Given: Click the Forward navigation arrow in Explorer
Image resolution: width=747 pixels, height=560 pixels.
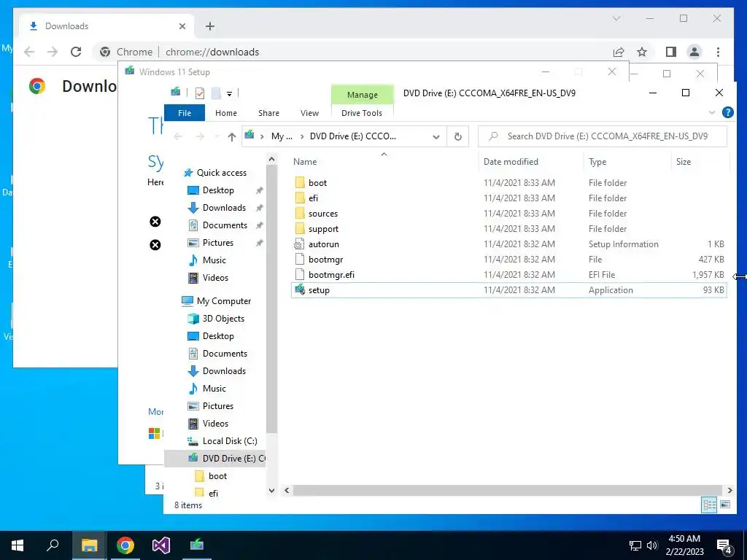Looking at the screenshot, I should 200,136.
